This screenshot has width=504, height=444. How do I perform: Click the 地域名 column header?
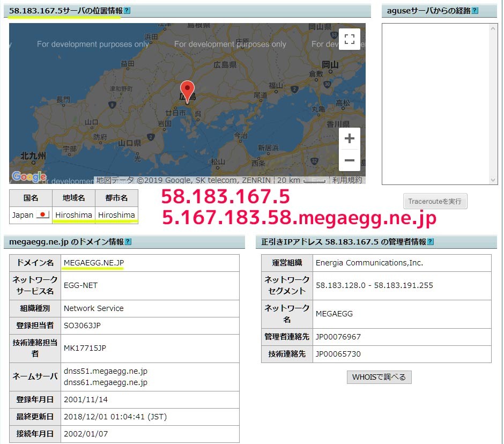(73, 198)
